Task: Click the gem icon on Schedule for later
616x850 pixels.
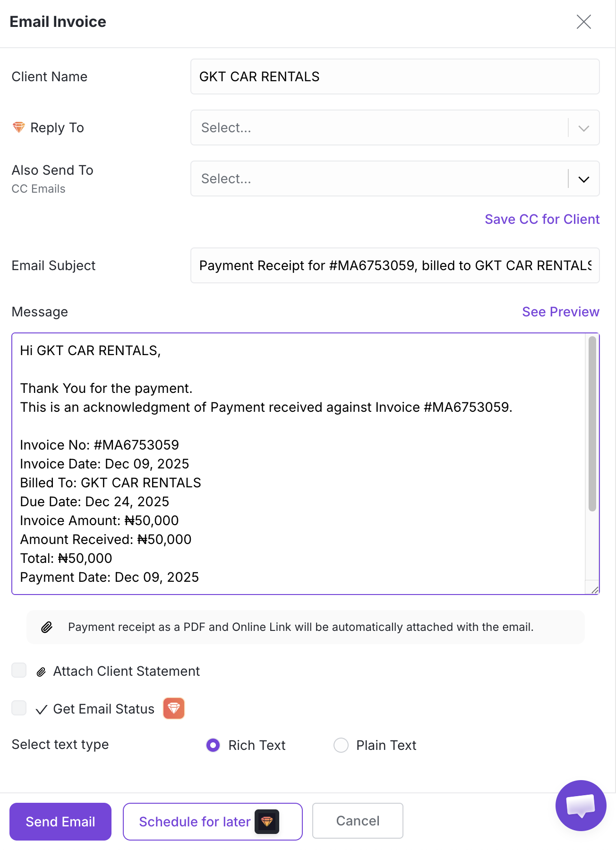Action: coord(267,822)
